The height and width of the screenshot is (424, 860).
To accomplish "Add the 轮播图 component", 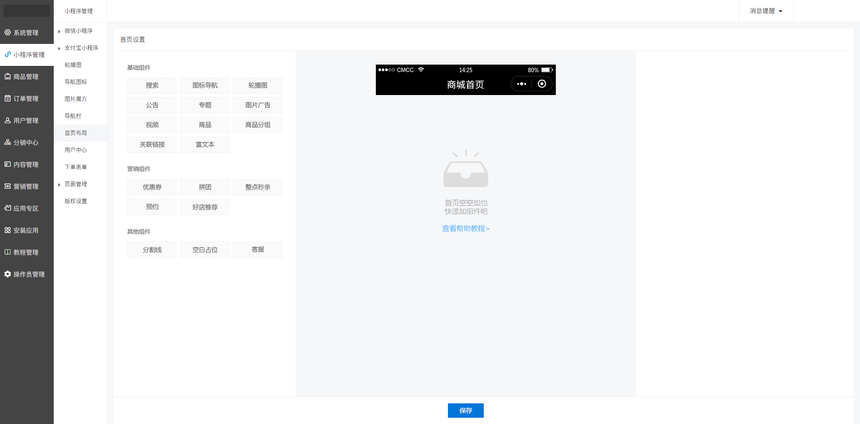I will pos(257,86).
